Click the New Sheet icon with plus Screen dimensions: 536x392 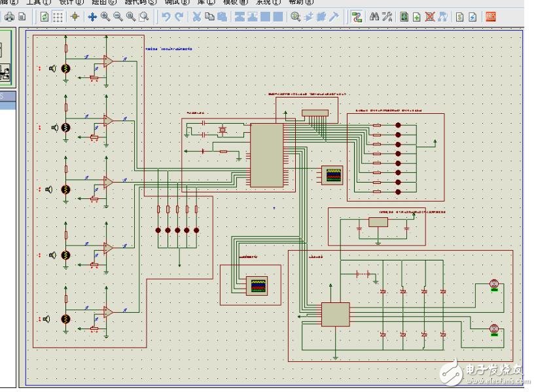(416, 17)
